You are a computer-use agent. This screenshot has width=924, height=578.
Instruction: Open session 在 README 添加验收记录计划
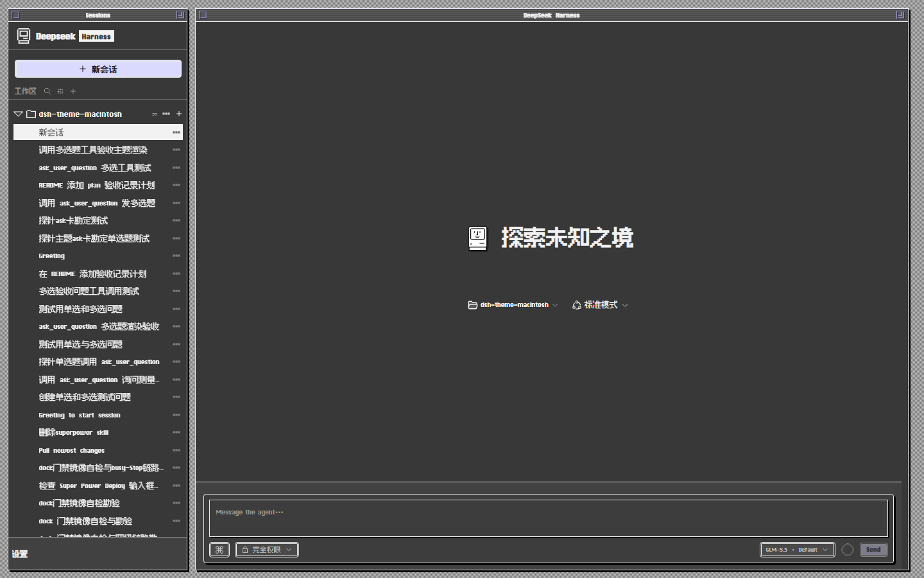pos(98,274)
